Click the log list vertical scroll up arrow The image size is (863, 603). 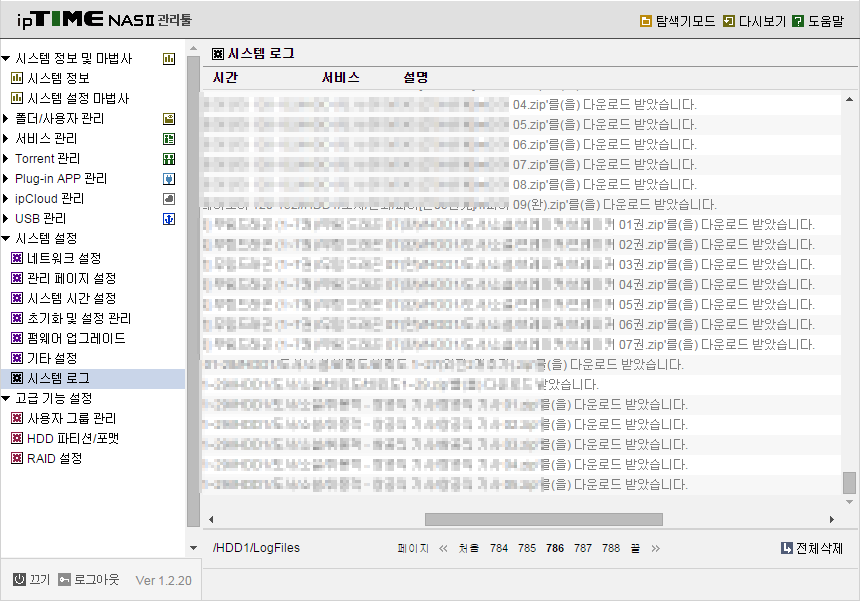coord(849,100)
